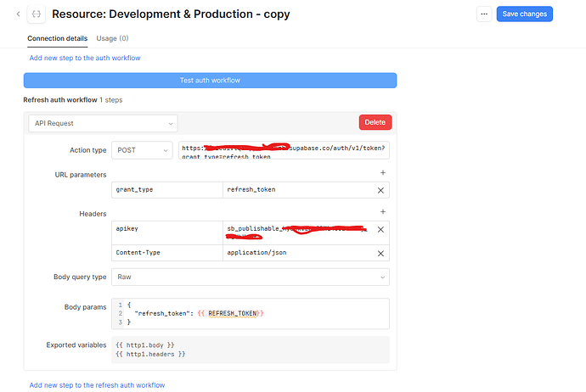Open the Body query type Raw dropdown
Screen dimensions: 586x392
pyautogui.click(x=250, y=277)
